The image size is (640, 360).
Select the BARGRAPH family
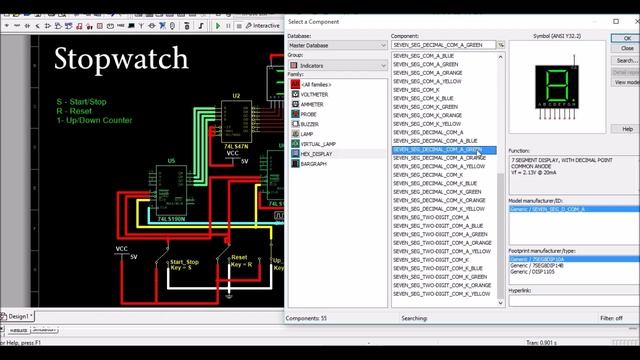coord(313,164)
